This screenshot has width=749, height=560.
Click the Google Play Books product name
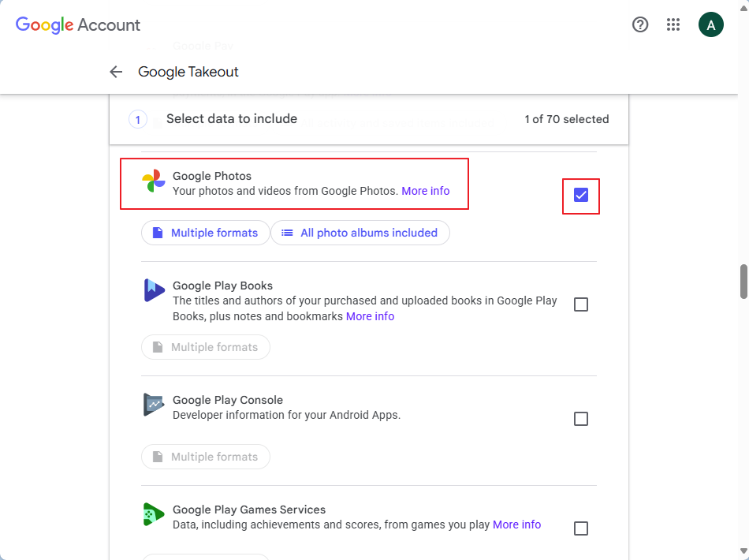222,286
